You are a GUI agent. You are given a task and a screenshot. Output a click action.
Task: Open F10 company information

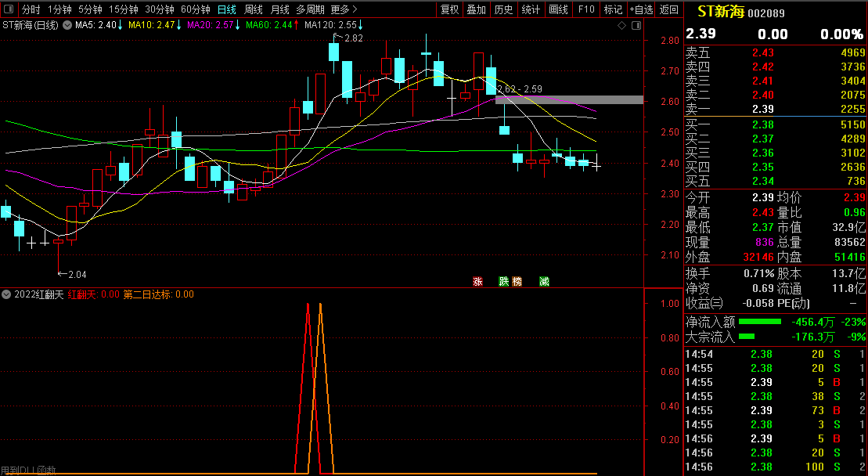point(586,9)
